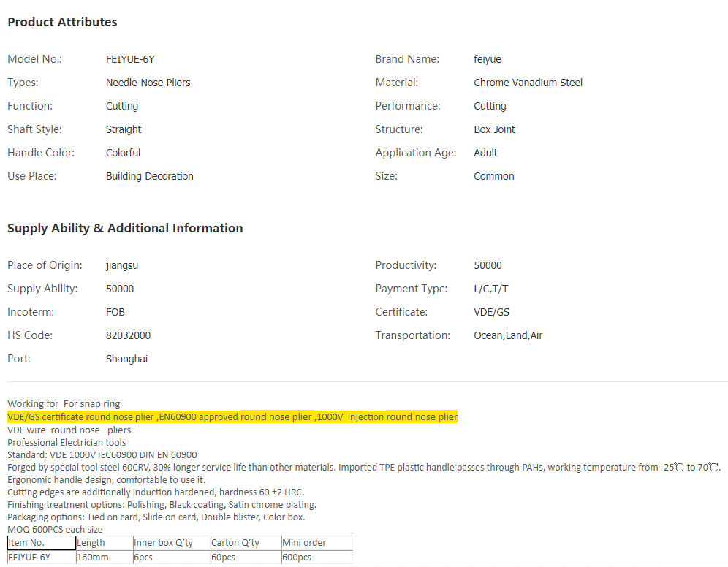Select the Needle-Nose Pliers type value
The width and height of the screenshot is (728, 567).
click(148, 83)
